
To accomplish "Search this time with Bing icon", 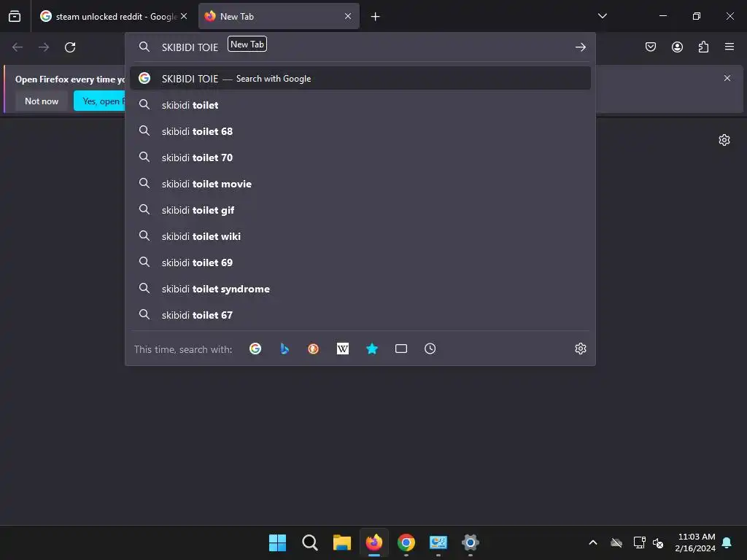I will pos(285,349).
